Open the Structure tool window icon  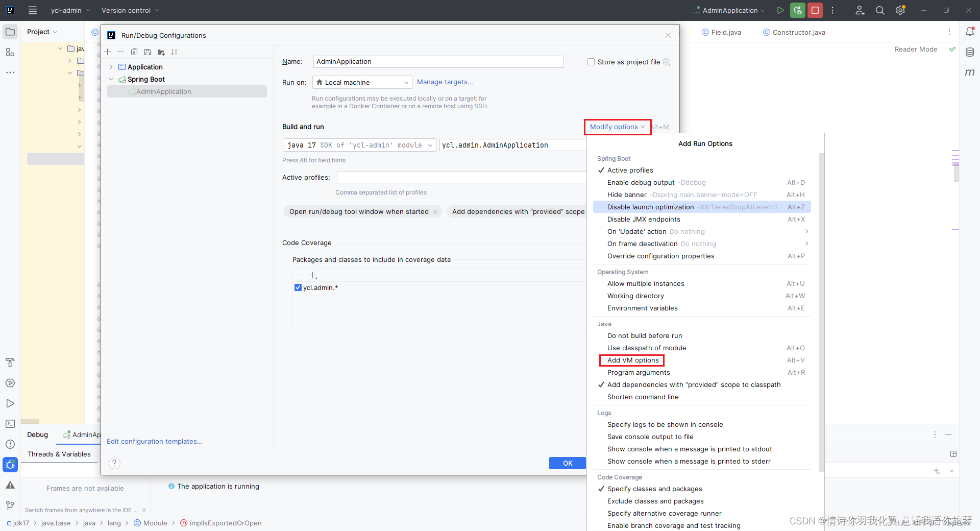click(x=10, y=52)
